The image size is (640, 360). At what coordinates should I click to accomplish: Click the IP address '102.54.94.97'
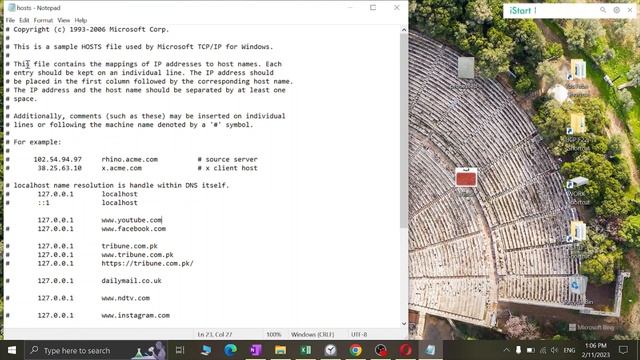tap(58, 159)
